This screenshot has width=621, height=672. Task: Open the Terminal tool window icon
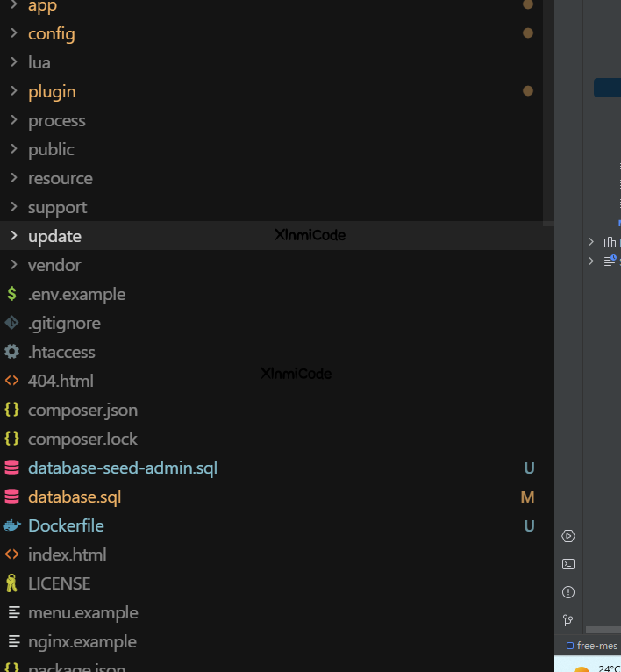pos(568,564)
